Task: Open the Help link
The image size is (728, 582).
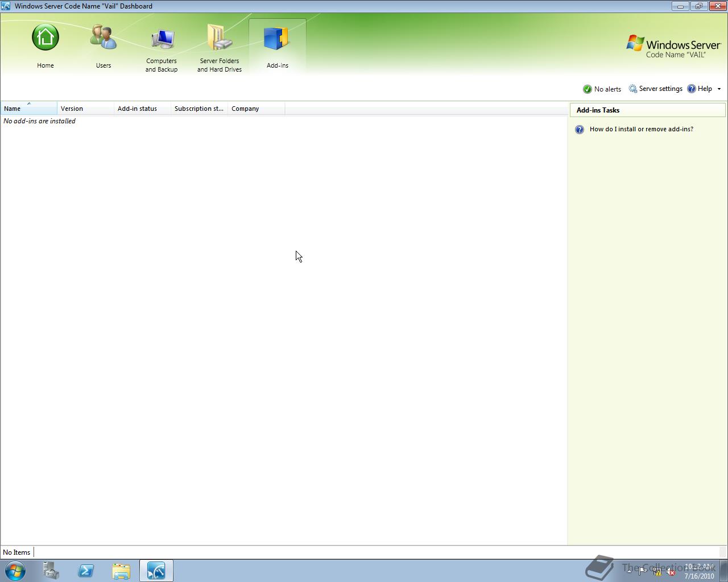Action: tap(700, 89)
